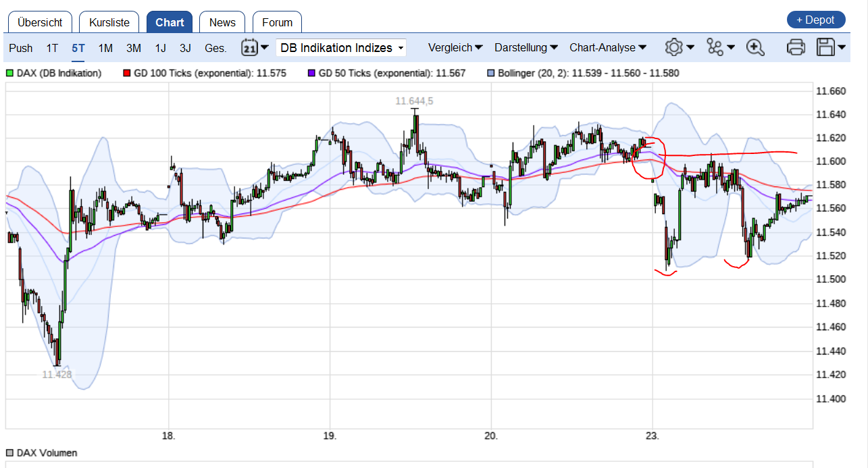Click the DAX Volumen label
Image resolution: width=868 pixels, height=468 pixels.
point(47,453)
